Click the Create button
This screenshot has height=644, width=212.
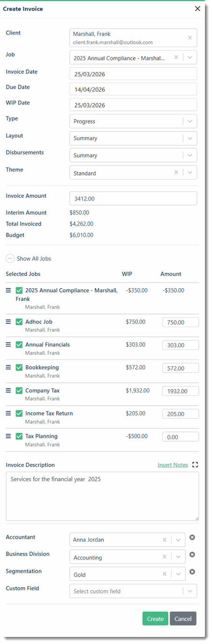click(x=155, y=619)
